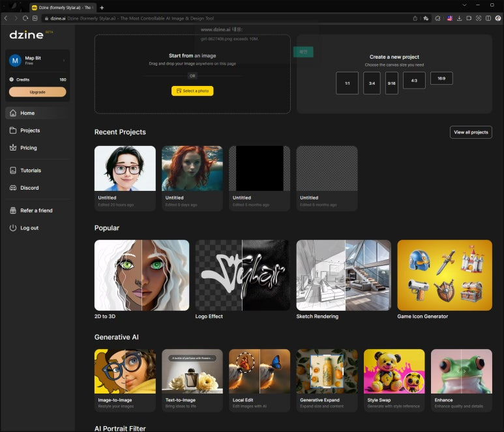Image resolution: width=504 pixels, height=432 pixels.
Task: Open the browser downloads icon
Action: click(459, 18)
